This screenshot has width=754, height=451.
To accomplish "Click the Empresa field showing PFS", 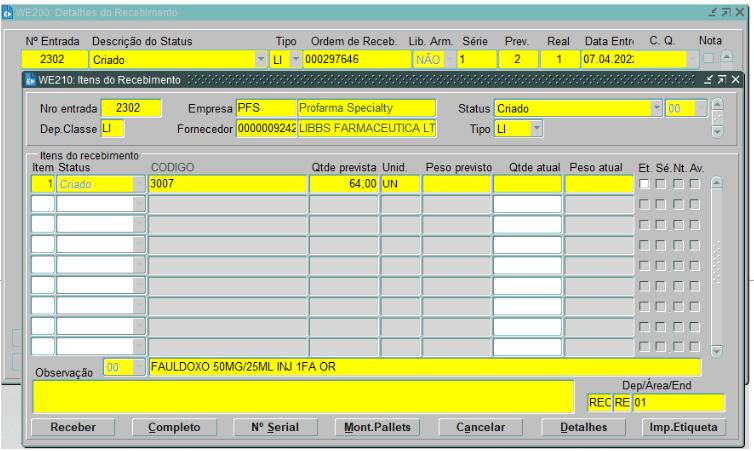I will coord(266,108).
